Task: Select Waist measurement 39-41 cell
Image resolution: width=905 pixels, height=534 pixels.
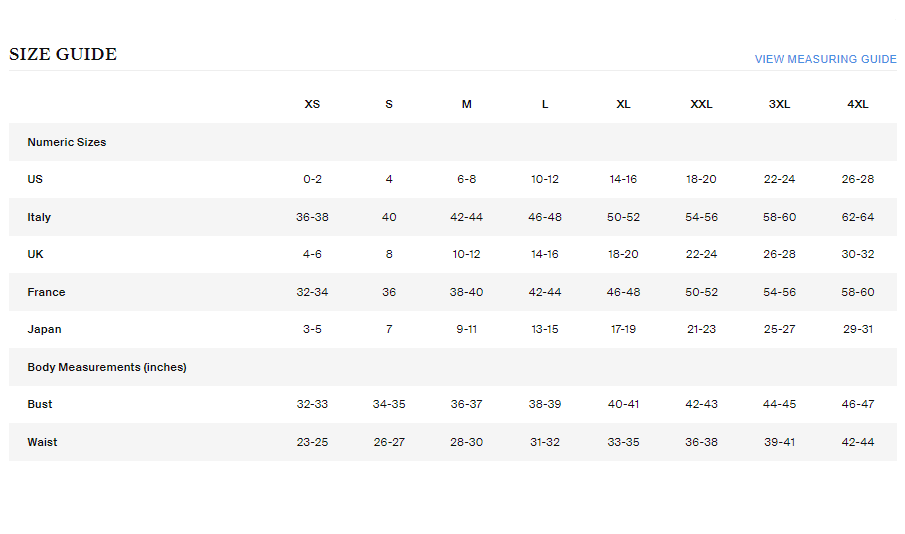Action: pyautogui.click(x=779, y=442)
